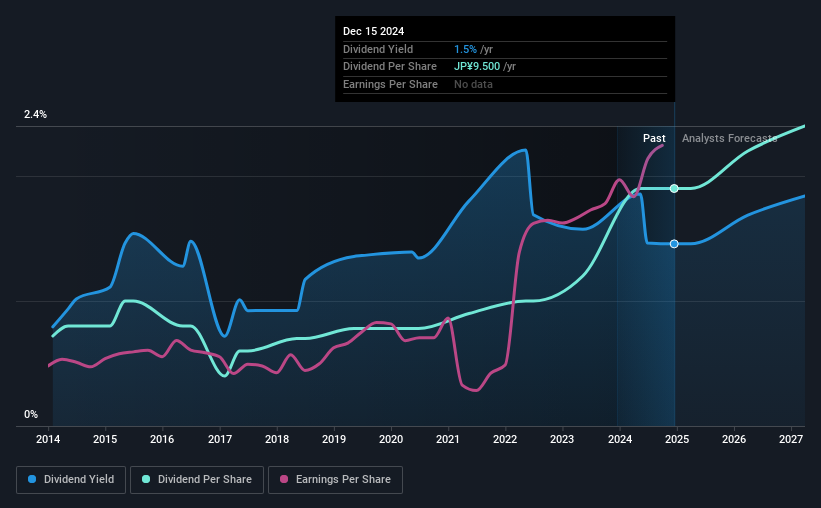Image resolution: width=821 pixels, height=508 pixels.
Task: Select the teal data point marker on chart
Action: [x=674, y=189]
